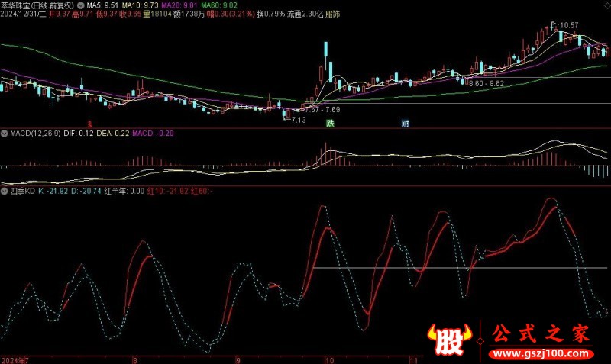Screen dimensions: 611x364
Task: Click the 7.13 low price annotation
Action: click(x=298, y=120)
